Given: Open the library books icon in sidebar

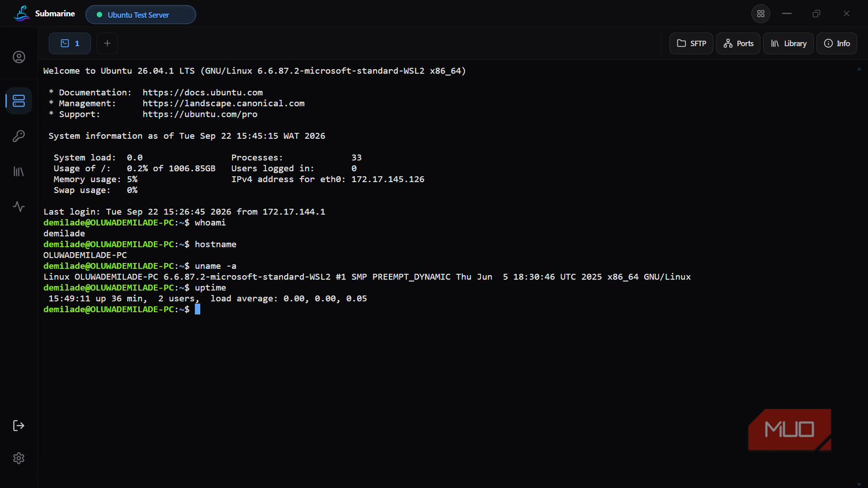Looking at the screenshot, I should pos(19,172).
